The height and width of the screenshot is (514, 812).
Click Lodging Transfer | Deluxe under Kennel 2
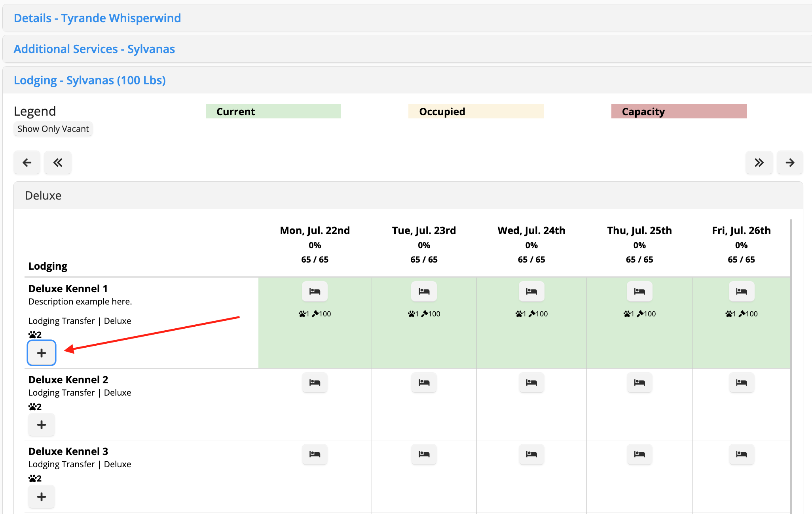[80, 393]
